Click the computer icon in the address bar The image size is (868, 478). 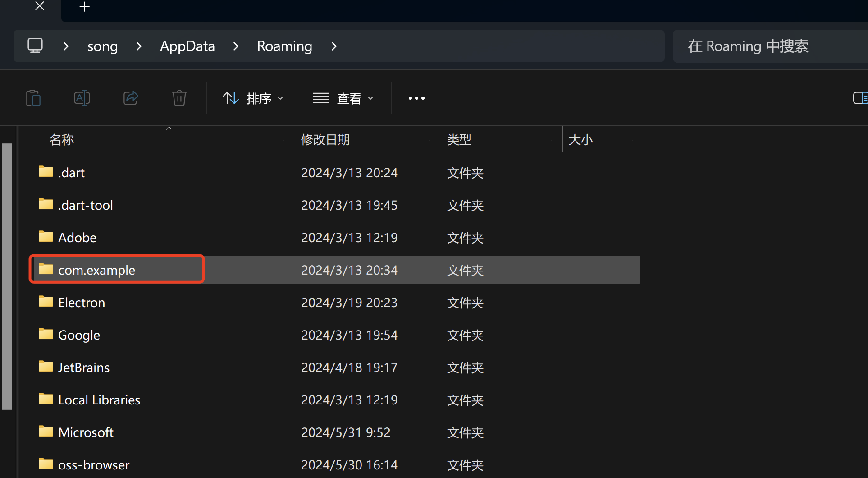[x=35, y=46]
